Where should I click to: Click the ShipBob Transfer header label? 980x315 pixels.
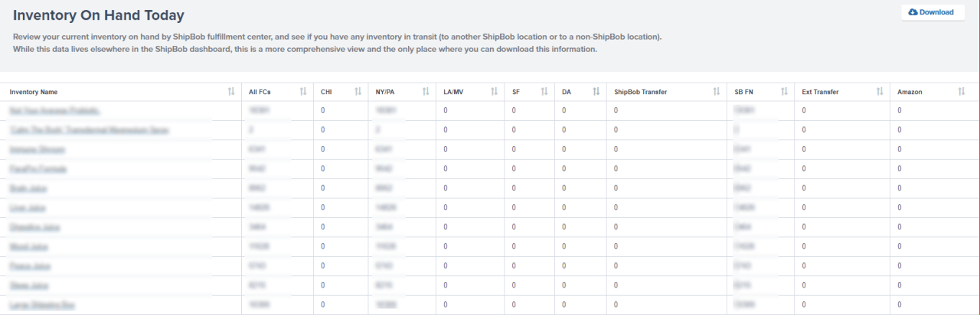[640, 92]
